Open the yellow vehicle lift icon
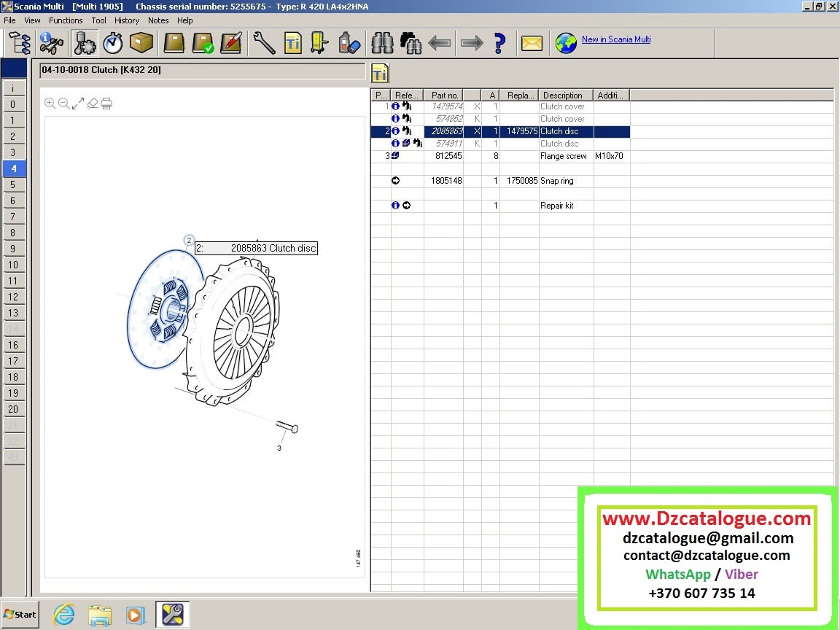This screenshot has width=840, height=630. coord(320,43)
